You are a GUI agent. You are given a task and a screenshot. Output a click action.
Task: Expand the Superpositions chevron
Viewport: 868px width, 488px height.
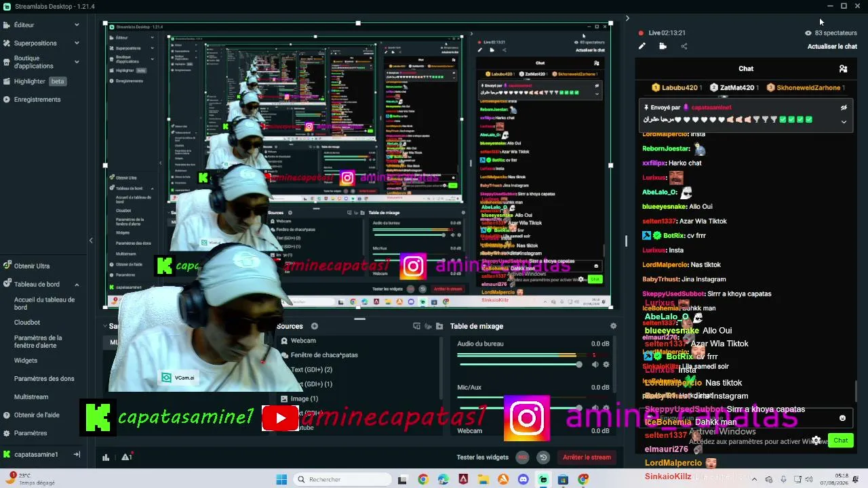tap(77, 43)
